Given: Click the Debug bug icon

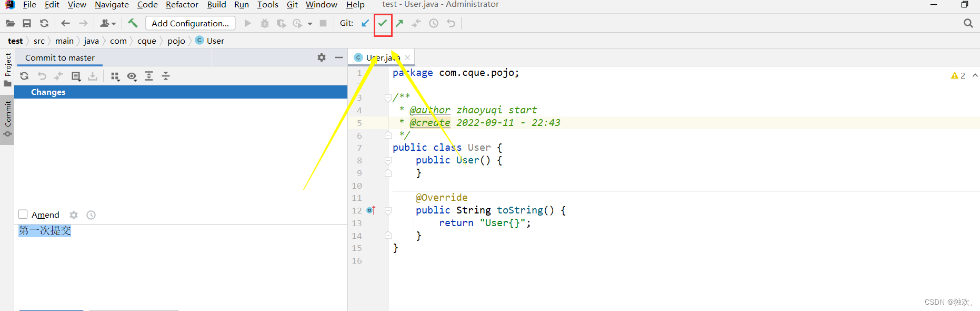Looking at the screenshot, I should [265, 23].
